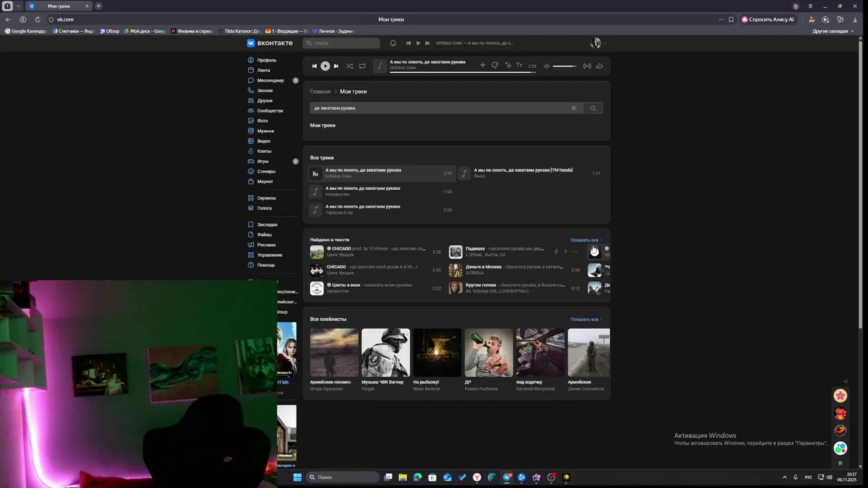This screenshot has width=868, height=488.
Task: Play from the top header mini-player
Action: pos(418,43)
